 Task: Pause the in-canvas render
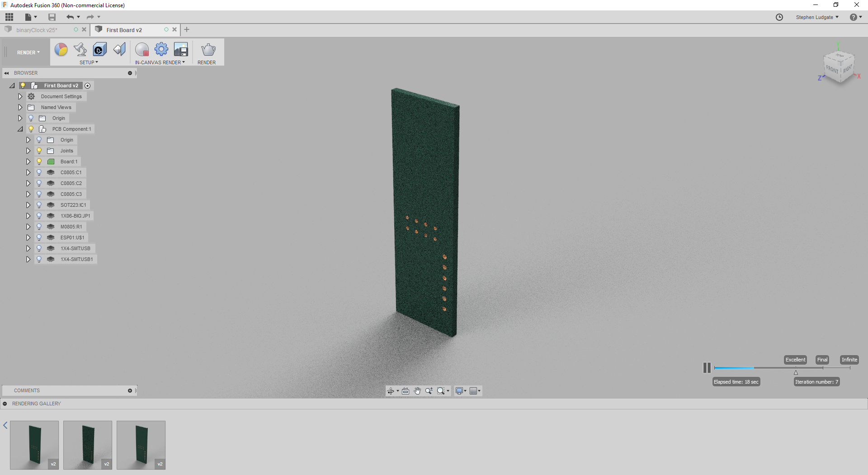pos(706,368)
